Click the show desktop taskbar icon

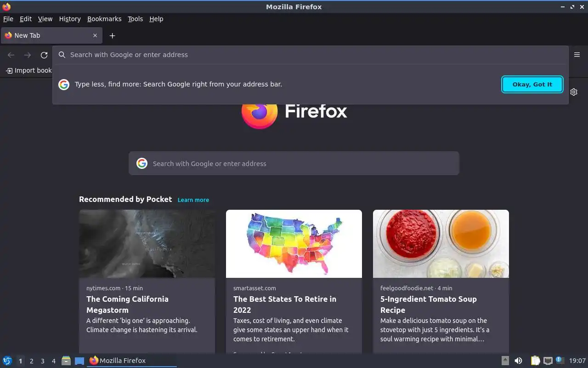pos(79,361)
